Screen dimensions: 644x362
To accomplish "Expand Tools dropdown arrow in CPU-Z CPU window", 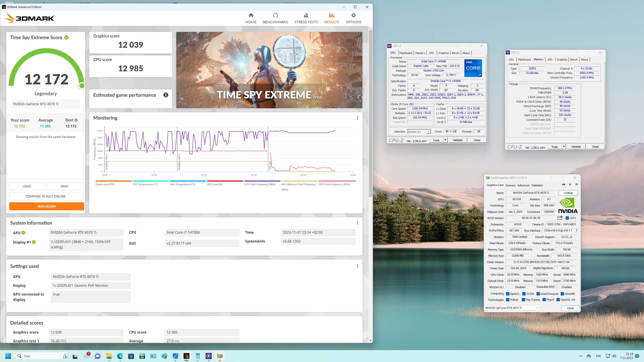I will [x=445, y=140].
